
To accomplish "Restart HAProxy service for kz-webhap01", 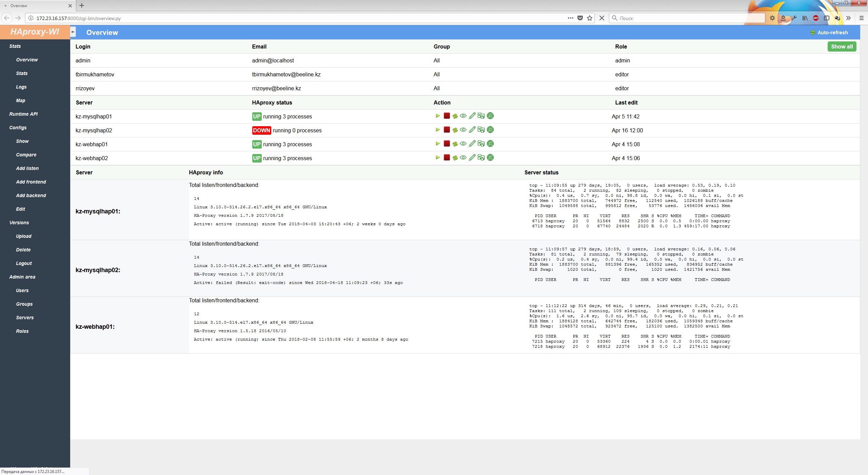I will pyautogui.click(x=455, y=144).
